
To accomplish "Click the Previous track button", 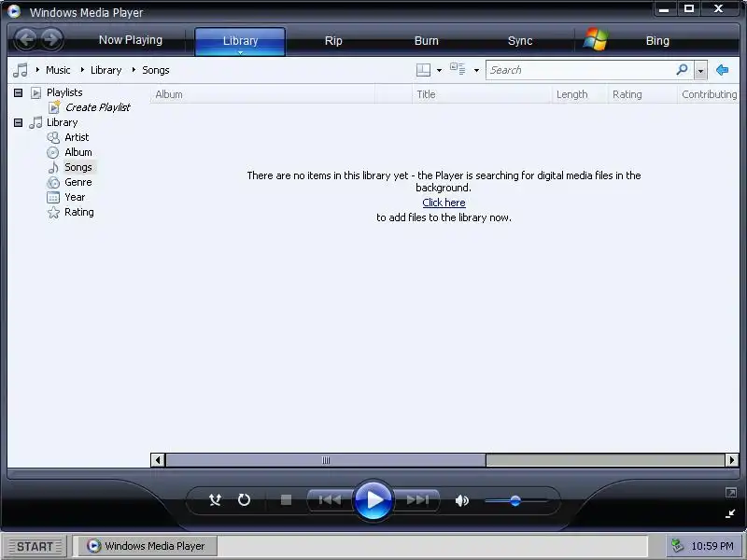I will 330,499.
